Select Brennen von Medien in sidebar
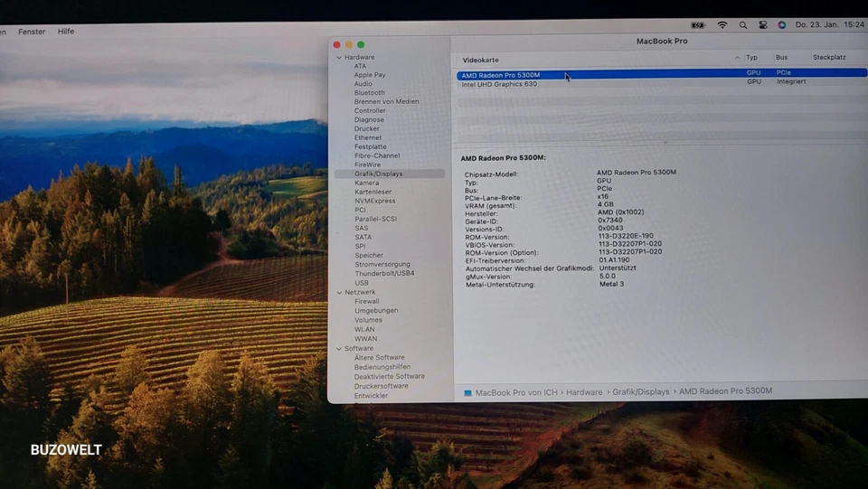 (x=386, y=102)
